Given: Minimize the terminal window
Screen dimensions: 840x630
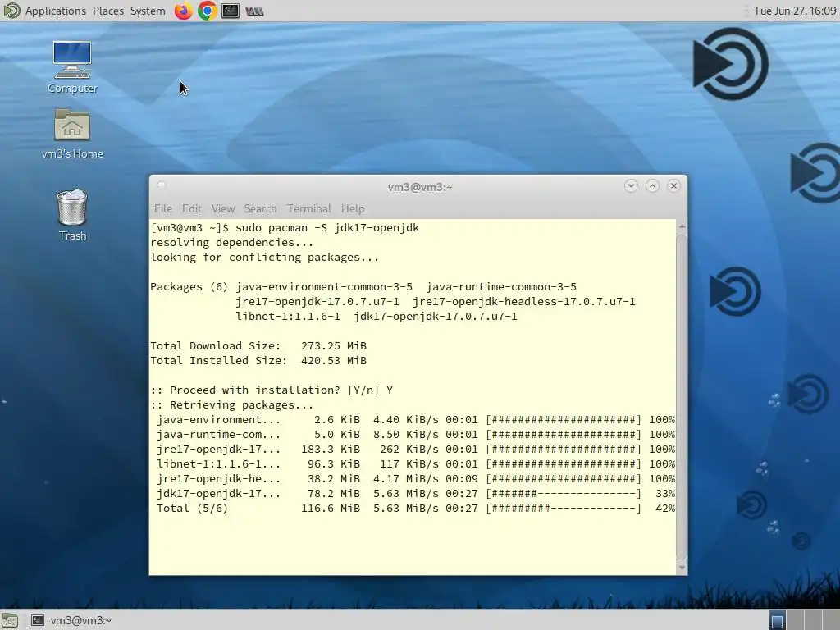Looking at the screenshot, I should point(631,186).
